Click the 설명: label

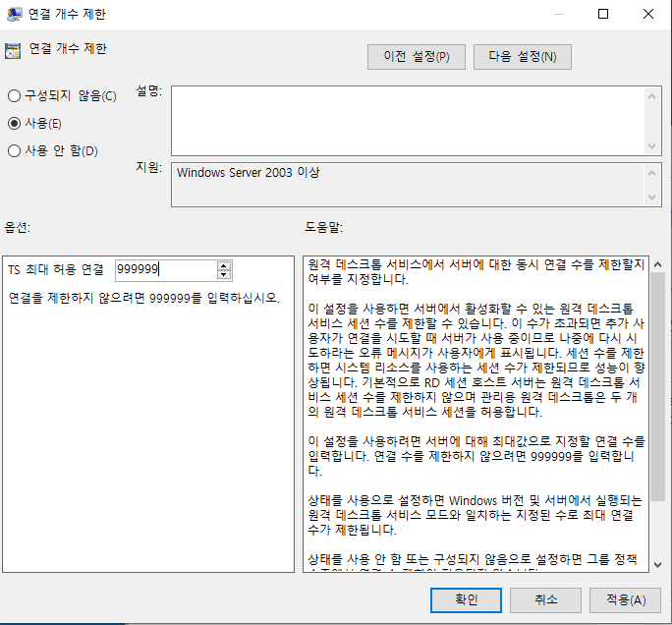(x=148, y=90)
